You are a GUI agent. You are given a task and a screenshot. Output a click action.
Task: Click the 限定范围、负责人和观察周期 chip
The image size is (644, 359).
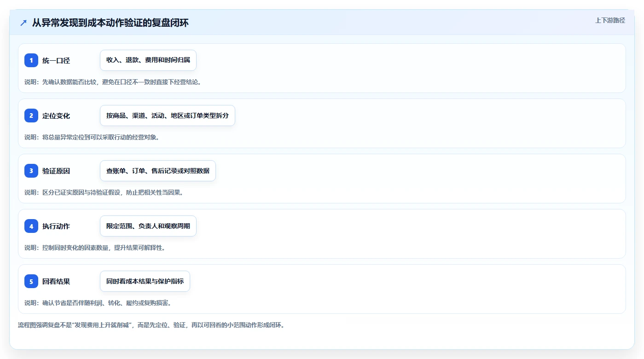148,226
